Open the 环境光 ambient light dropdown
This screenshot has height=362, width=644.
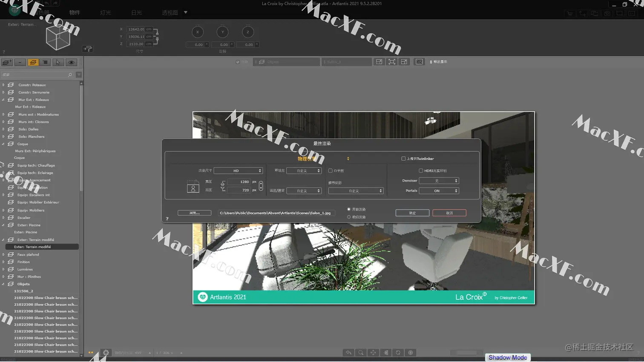coord(304,171)
